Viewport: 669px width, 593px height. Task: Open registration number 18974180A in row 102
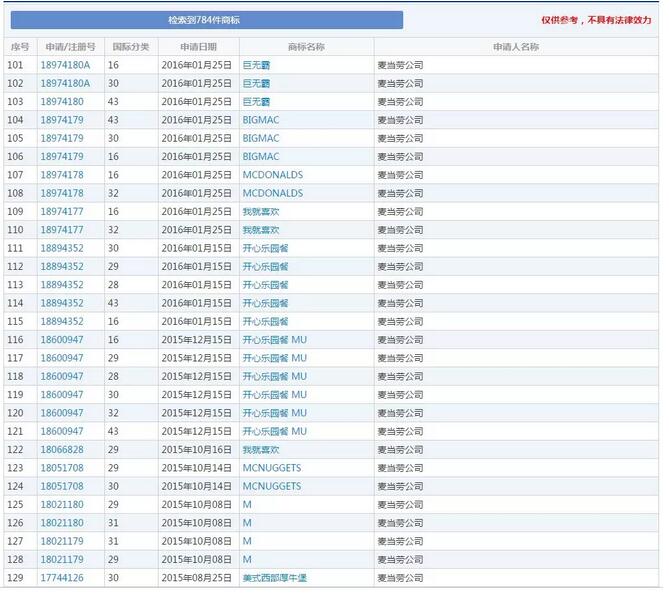point(65,84)
